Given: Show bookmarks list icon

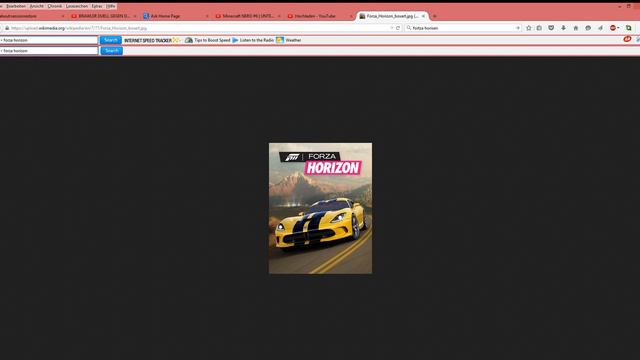Looking at the screenshot, I should click(x=539, y=28).
